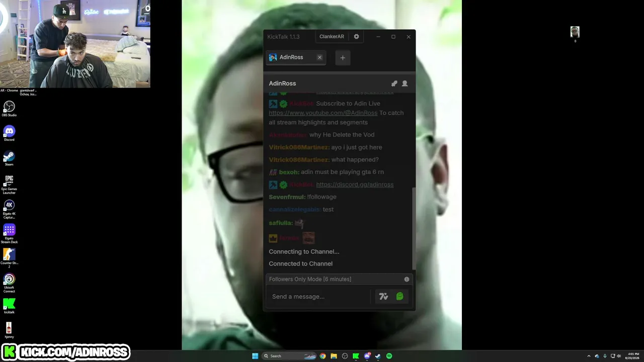Click the chat message scrollbar
The height and width of the screenshot is (362, 644).
pos(414,228)
